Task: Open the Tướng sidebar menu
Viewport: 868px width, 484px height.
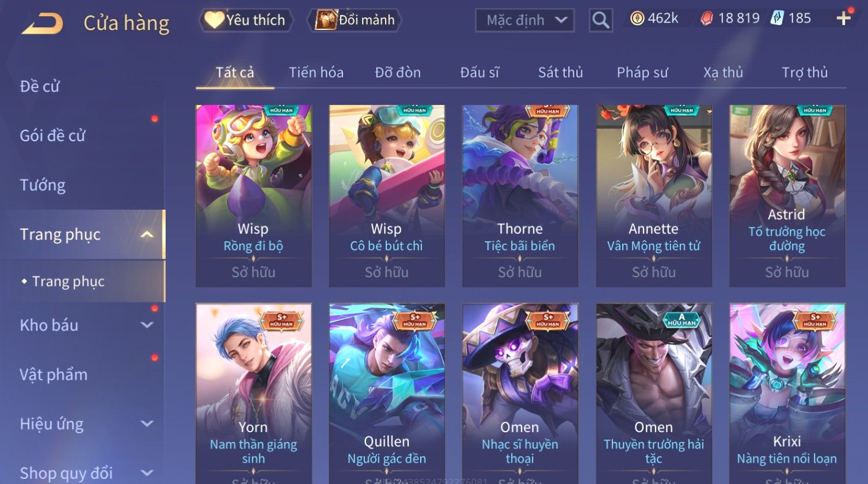Action: pos(43,185)
